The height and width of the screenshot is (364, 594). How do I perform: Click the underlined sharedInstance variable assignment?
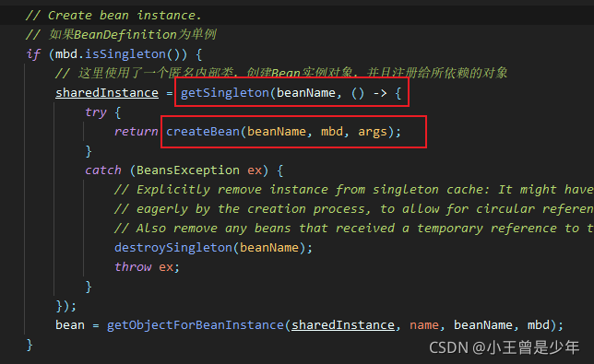pyautogui.click(x=107, y=93)
